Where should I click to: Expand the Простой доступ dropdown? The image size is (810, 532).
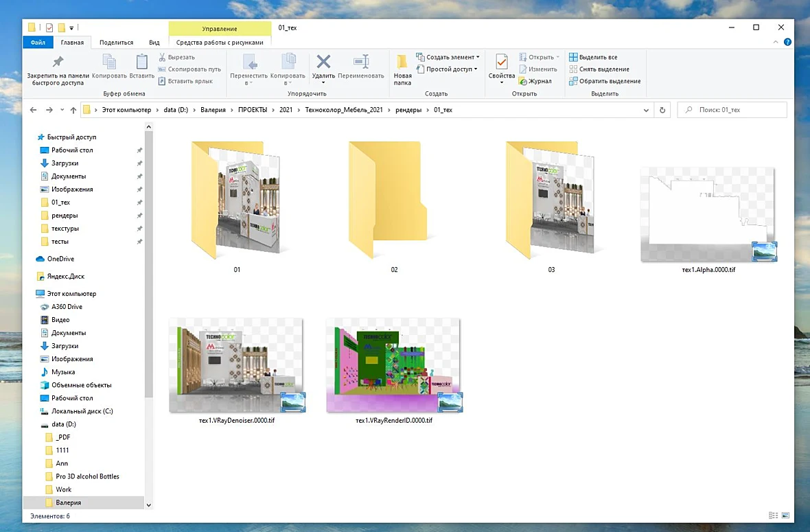[447, 69]
